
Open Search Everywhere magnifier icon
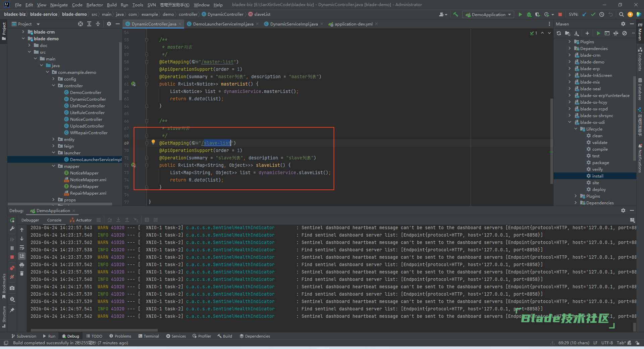click(621, 14)
